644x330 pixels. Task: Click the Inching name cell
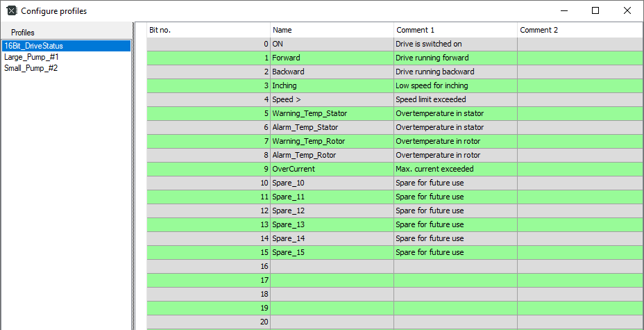tap(332, 85)
